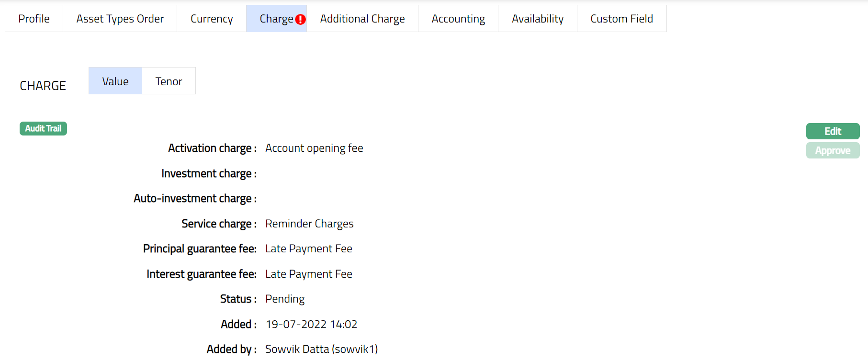Click the Pending status text
The height and width of the screenshot is (361, 868).
285,299
